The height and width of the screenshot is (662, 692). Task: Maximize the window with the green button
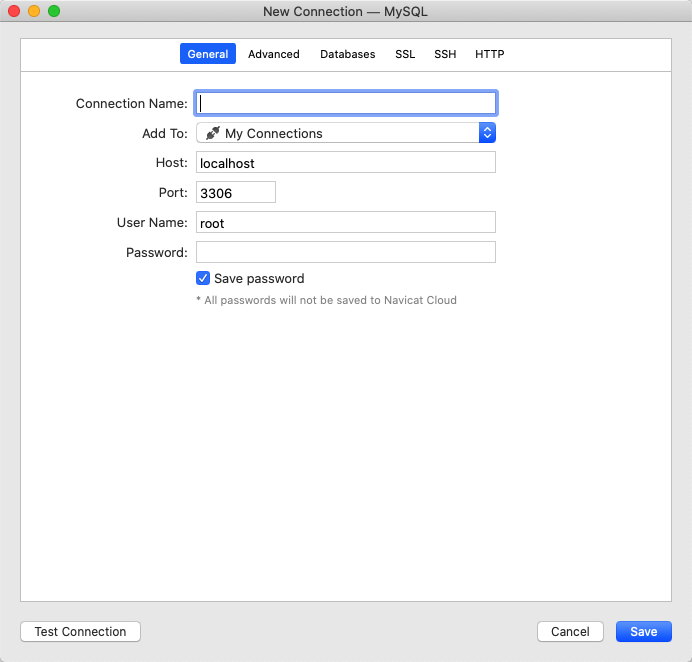click(x=54, y=11)
